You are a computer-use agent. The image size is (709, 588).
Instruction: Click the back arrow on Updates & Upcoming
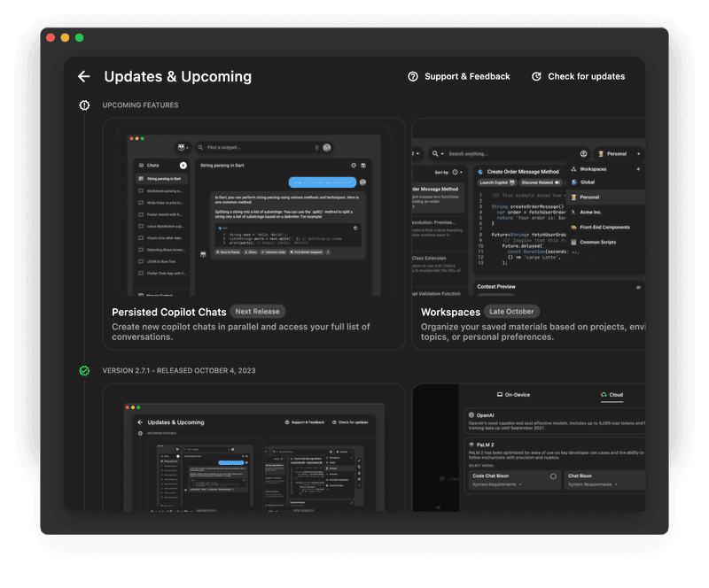84,76
